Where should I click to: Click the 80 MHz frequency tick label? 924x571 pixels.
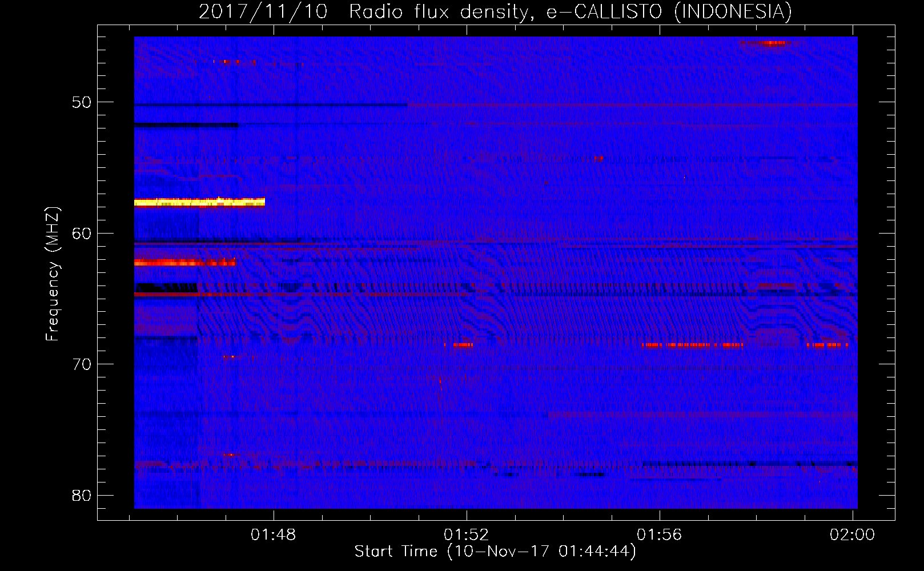click(82, 495)
